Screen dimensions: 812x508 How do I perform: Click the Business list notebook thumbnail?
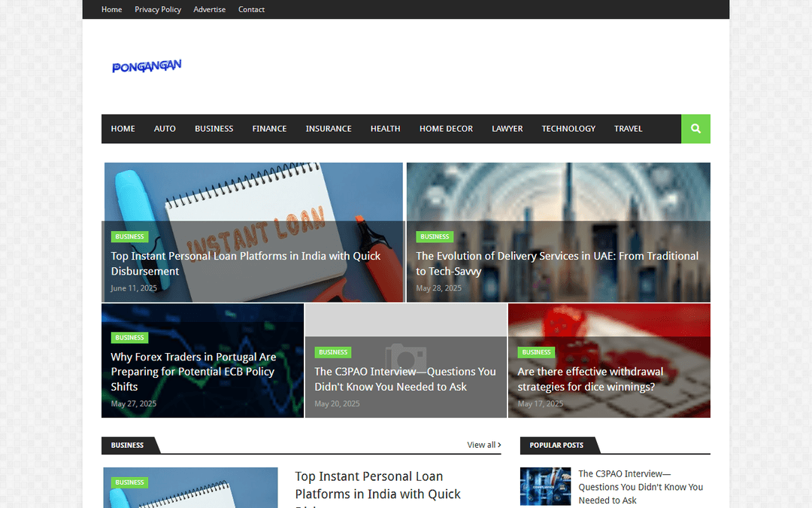[190, 488]
